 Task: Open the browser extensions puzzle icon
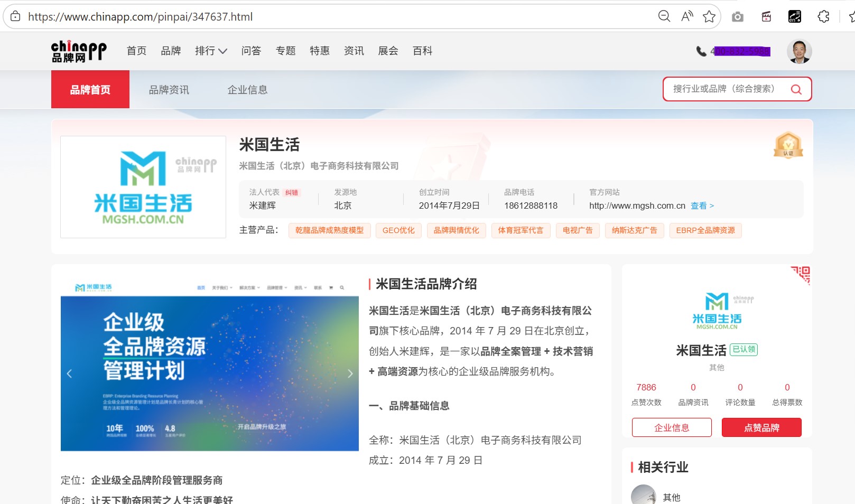(823, 17)
